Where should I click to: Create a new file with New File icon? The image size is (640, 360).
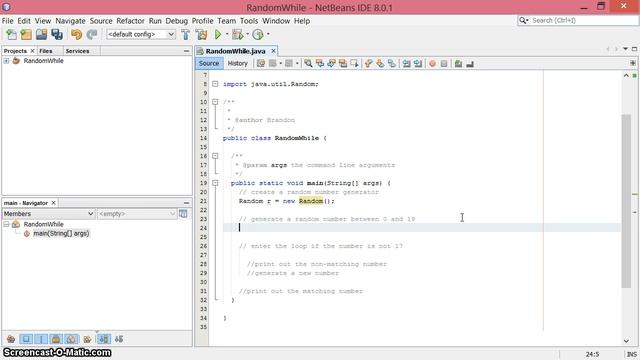tap(11, 35)
